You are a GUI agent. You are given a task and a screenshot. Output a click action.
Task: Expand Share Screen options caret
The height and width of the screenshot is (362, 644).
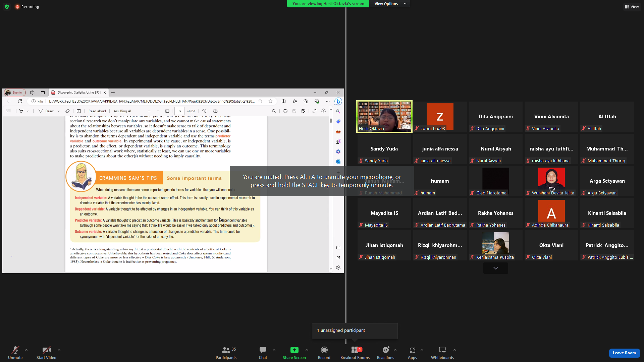coord(307,350)
